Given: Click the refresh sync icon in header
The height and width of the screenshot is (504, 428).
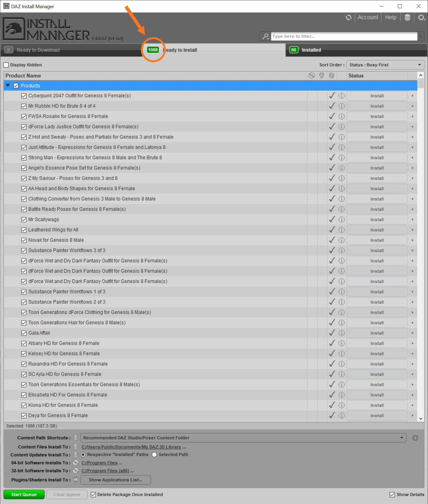Looking at the screenshot, I should pos(348,17).
